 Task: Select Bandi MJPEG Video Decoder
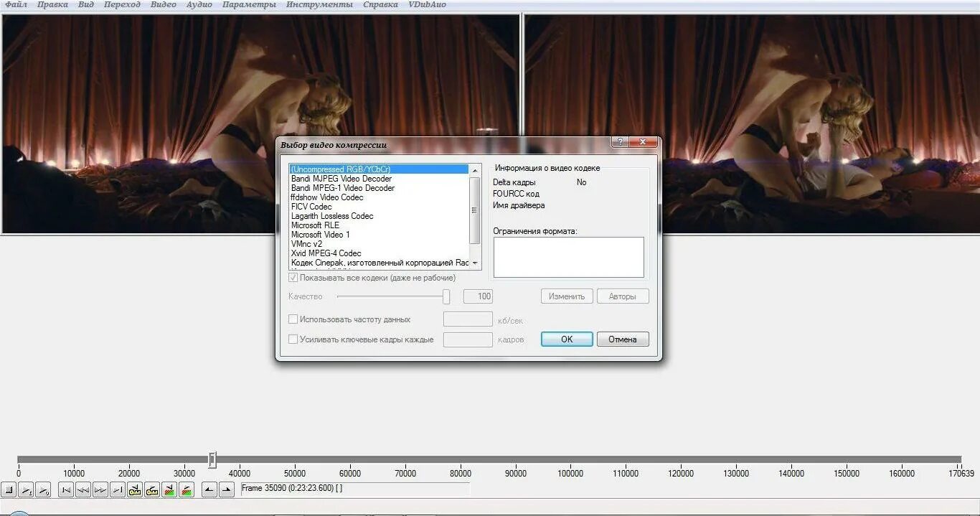tap(379, 179)
